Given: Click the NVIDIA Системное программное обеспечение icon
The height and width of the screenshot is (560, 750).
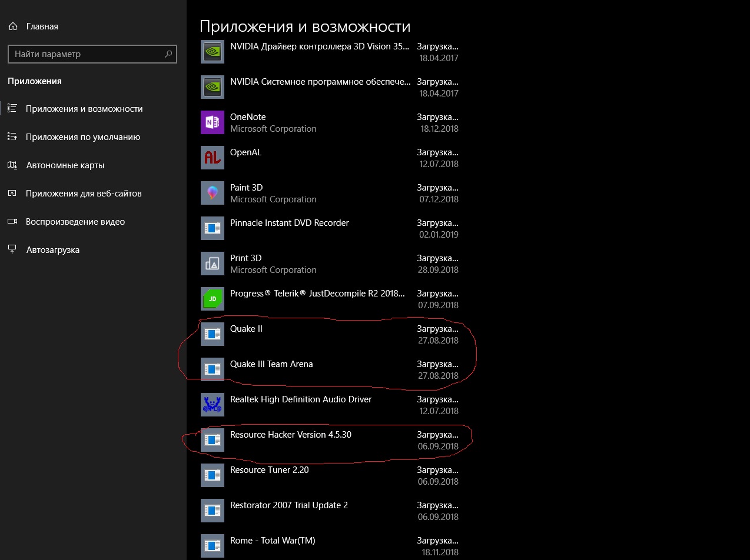Looking at the screenshot, I should (213, 87).
